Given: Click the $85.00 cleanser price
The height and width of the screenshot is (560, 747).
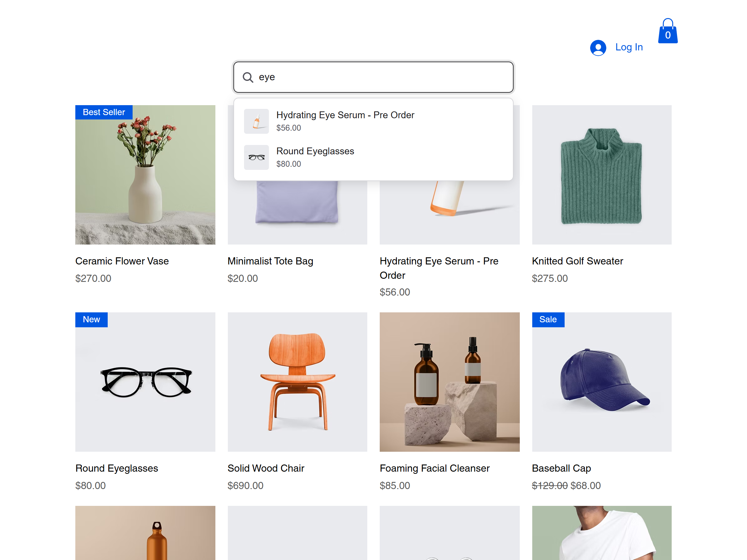Looking at the screenshot, I should pos(394,486).
